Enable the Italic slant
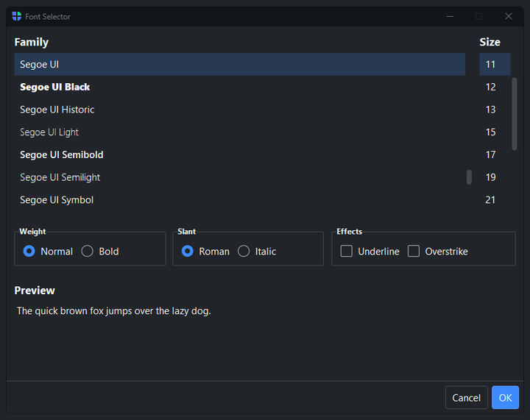This screenshot has width=530, height=420. tap(244, 251)
